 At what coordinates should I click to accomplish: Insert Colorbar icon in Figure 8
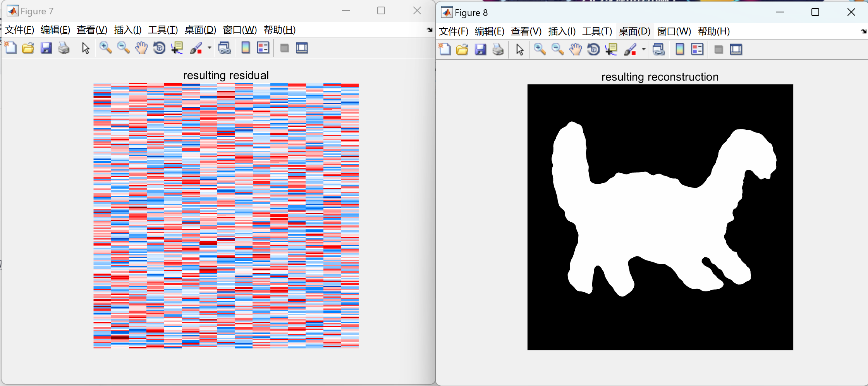point(680,50)
